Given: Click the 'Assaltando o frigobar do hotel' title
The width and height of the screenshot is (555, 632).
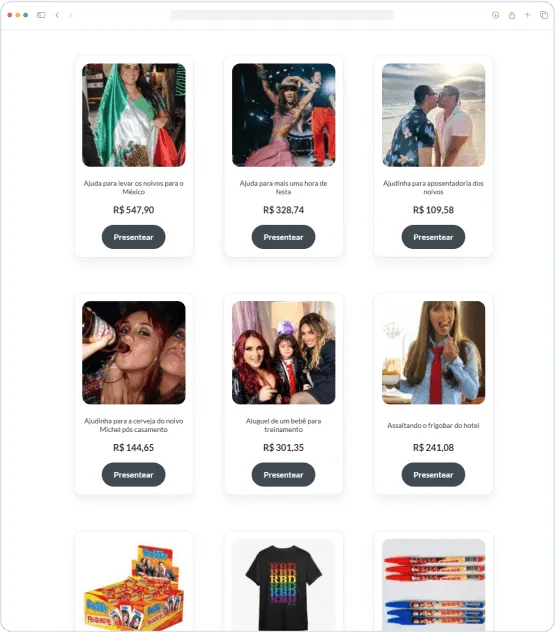Looking at the screenshot, I should (433, 425).
